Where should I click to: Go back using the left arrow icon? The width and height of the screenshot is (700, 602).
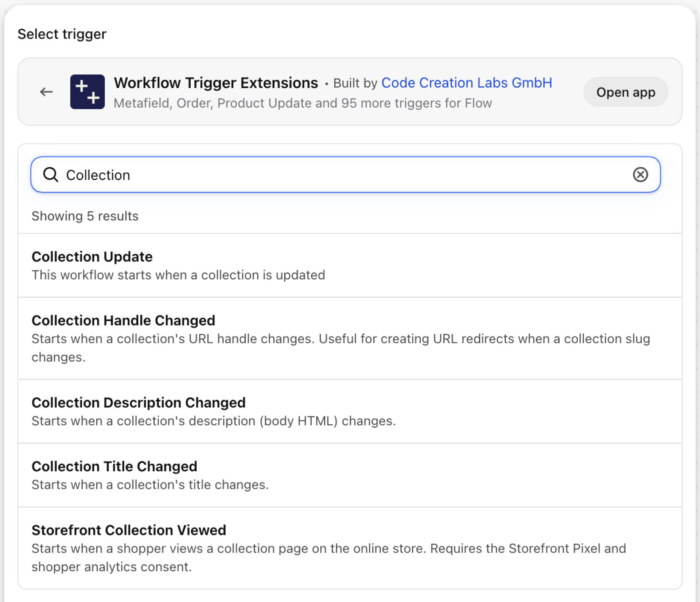tap(46, 92)
